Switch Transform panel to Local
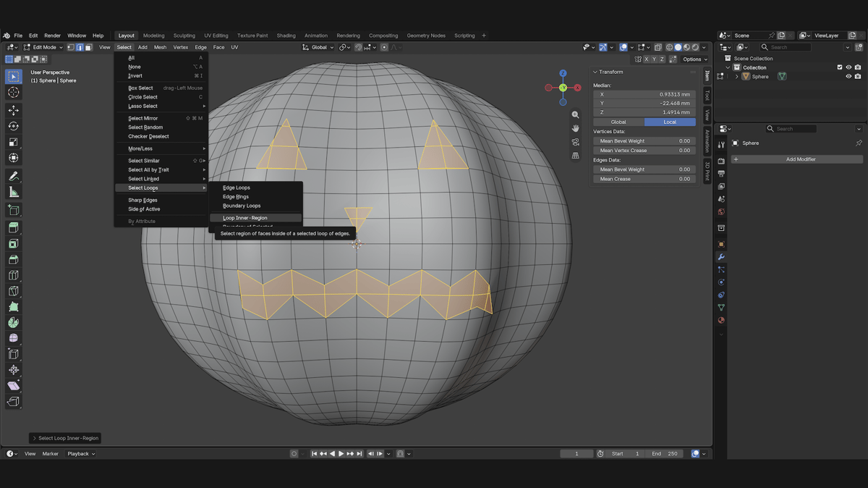The height and width of the screenshot is (488, 868). [x=670, y=122]
